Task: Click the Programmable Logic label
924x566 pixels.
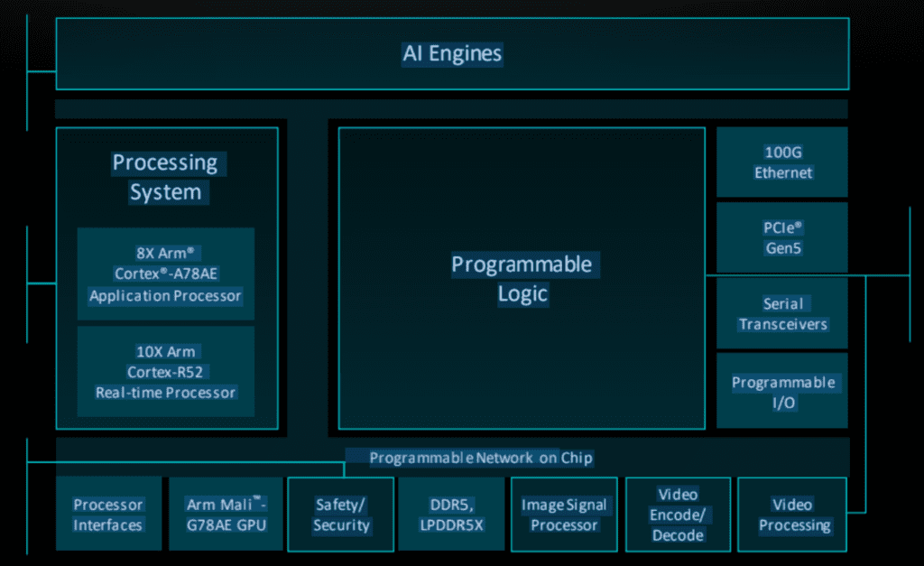Action: pyautogui.click(x=522, y=279)
